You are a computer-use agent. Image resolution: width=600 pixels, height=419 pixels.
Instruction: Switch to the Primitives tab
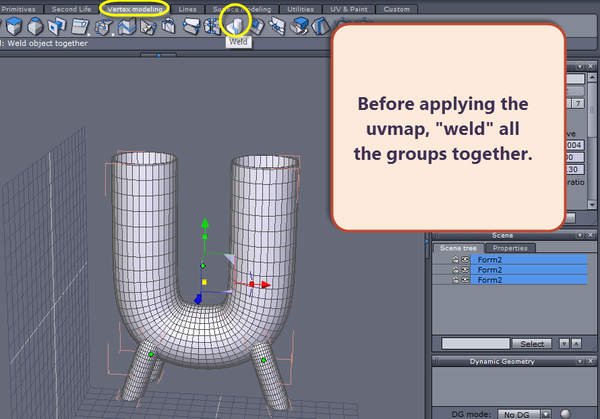click(x=18, y=9)
